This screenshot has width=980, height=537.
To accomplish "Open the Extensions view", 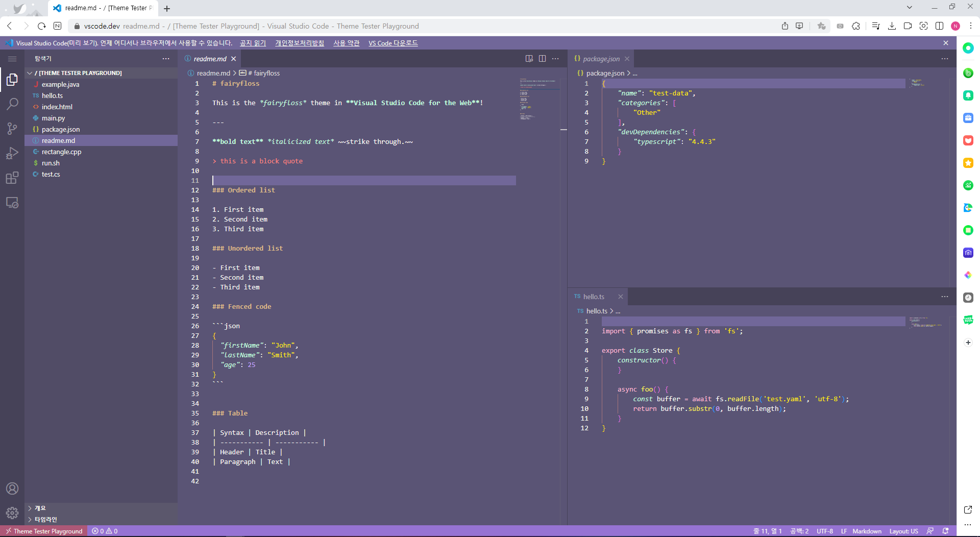I will tap(12, 178).
